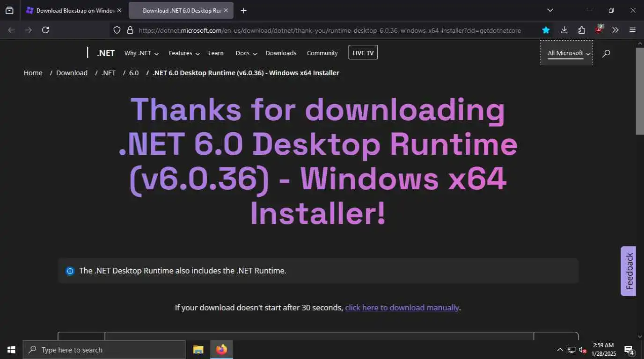Screen dimensions: 644x359
Task: Go forward one page
Action: 29,30
